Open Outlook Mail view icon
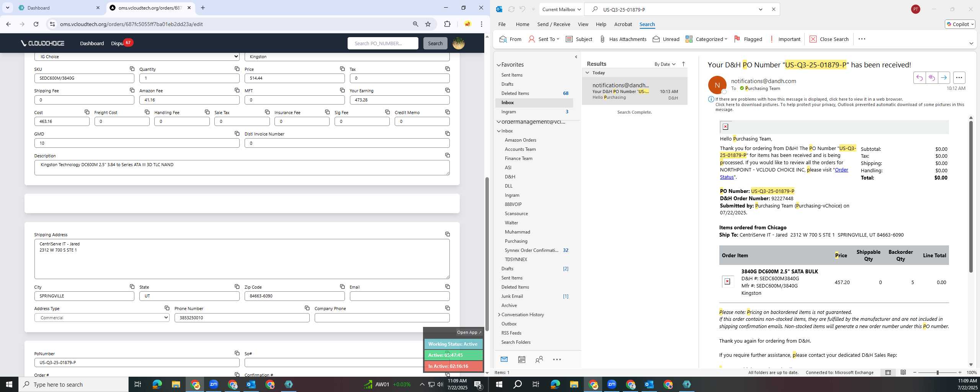Screen dimensions: 980x392 coord(504,359)
